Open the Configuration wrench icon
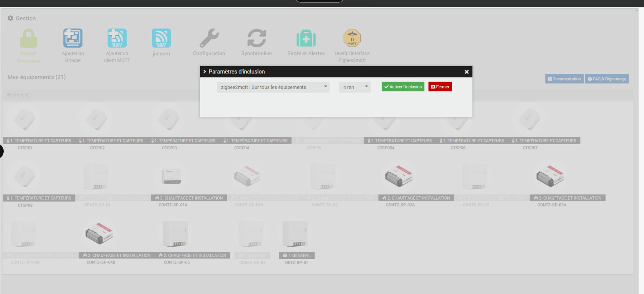The height and width of the screenshot is (294, 644). pos(209,38)
